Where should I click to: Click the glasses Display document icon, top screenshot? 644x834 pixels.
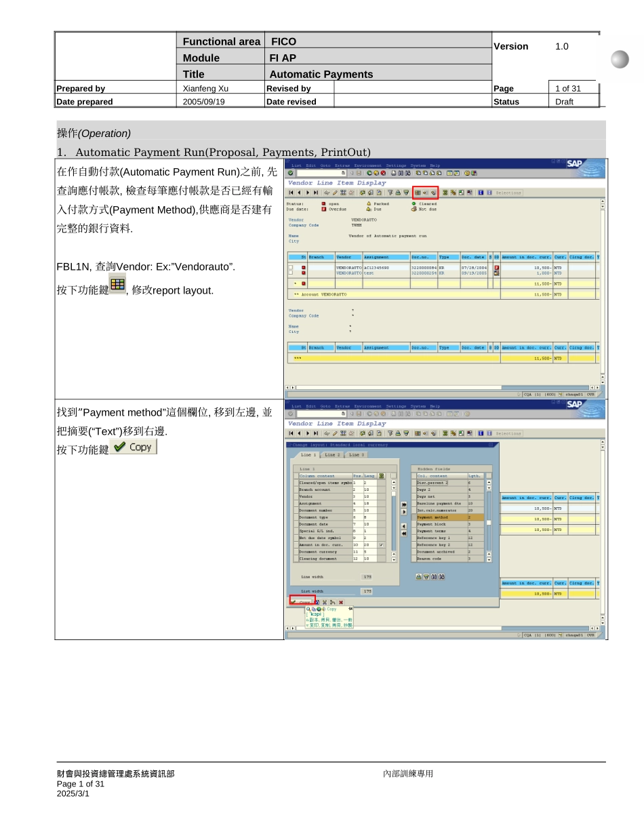[x=327, y=193]
